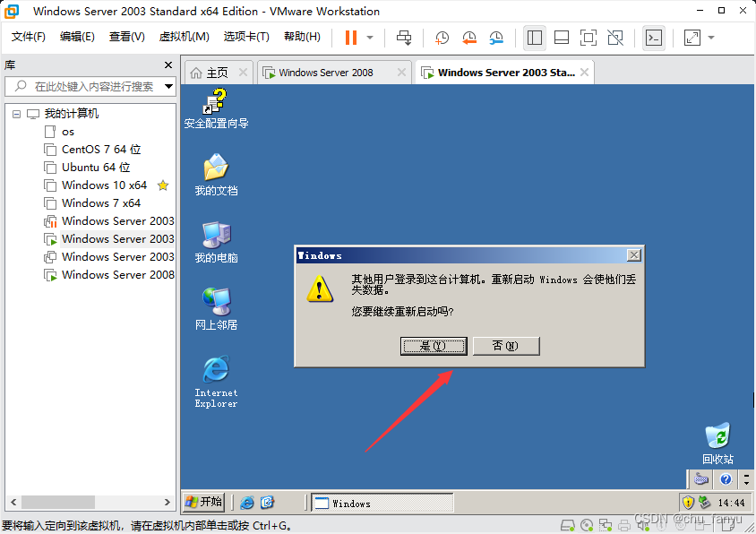The height and width of the screenshot is (534, 756).
Task: Launch Internet Explorer from quick launch
Action: coord(247,503)
